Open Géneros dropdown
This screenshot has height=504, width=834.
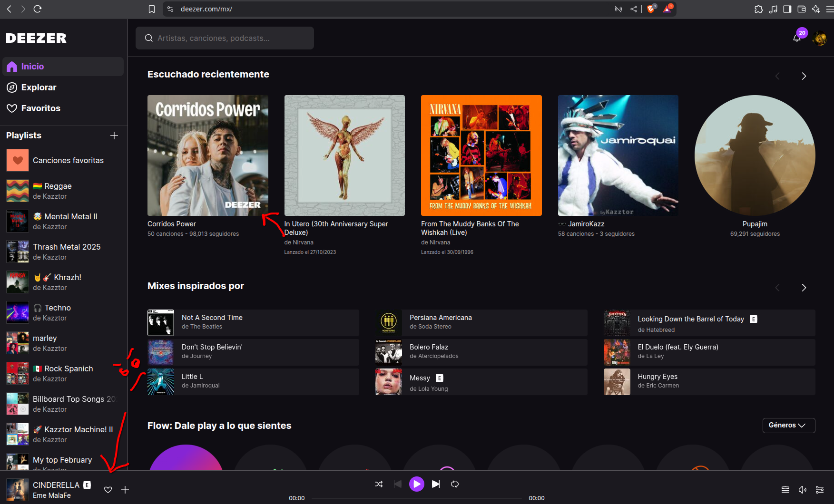[788, 426]
